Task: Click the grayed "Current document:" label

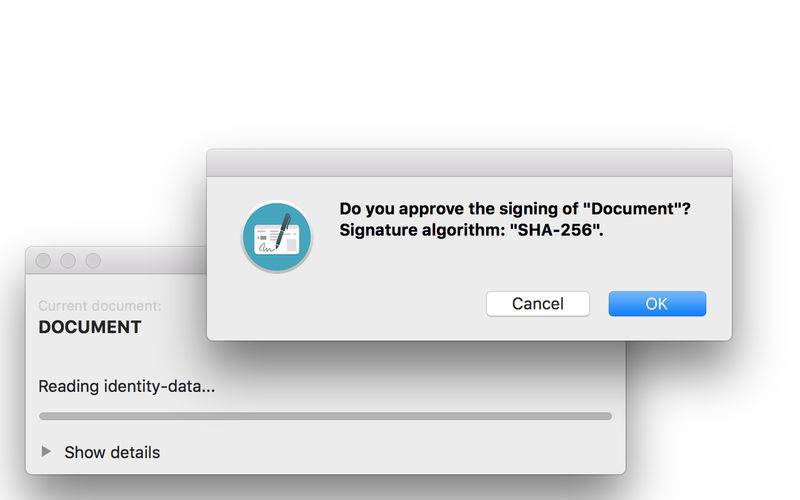Action: (99, 306)
